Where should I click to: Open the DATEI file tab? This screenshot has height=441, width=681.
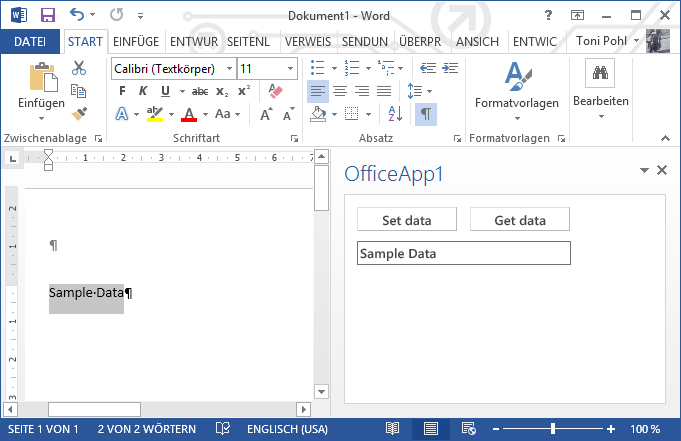[x=30, y=42]
